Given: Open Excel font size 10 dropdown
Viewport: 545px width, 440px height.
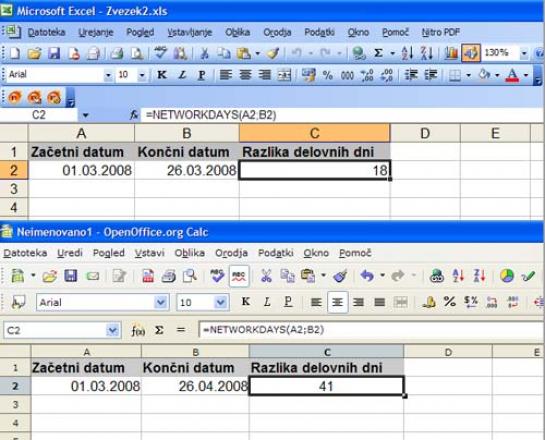Looking at the screenshot, I should point(142,75).
